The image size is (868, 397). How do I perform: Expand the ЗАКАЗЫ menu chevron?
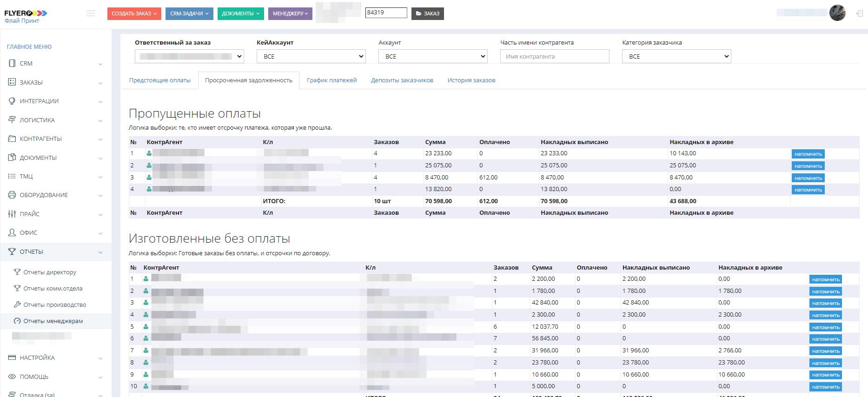(x=100, y=83)
